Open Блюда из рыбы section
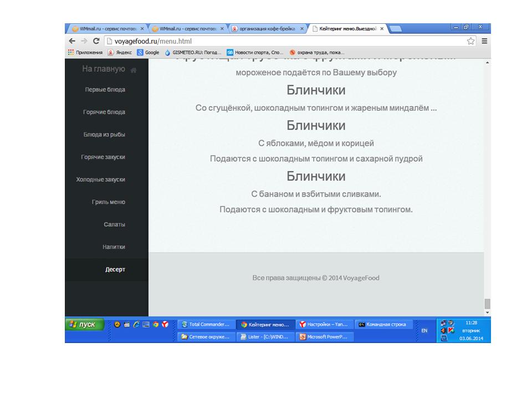 [105, 134]
